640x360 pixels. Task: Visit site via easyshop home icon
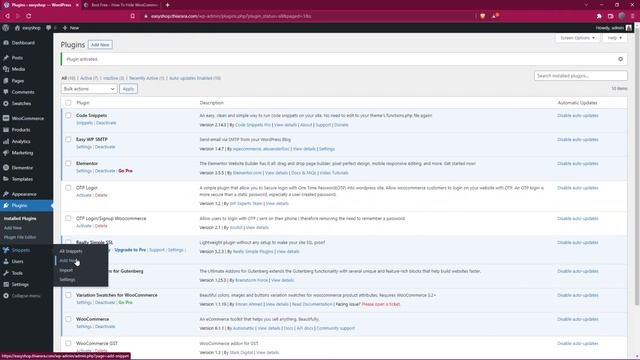27,28
